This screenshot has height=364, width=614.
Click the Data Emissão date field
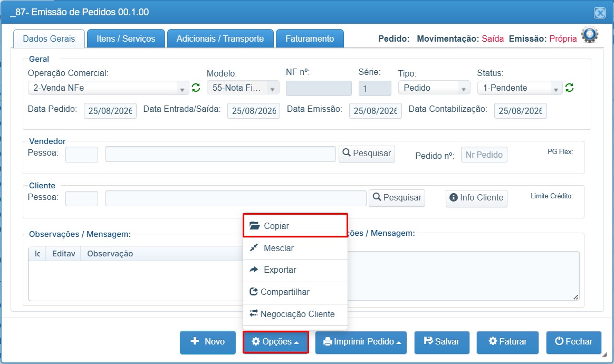(x=376, y=111)
